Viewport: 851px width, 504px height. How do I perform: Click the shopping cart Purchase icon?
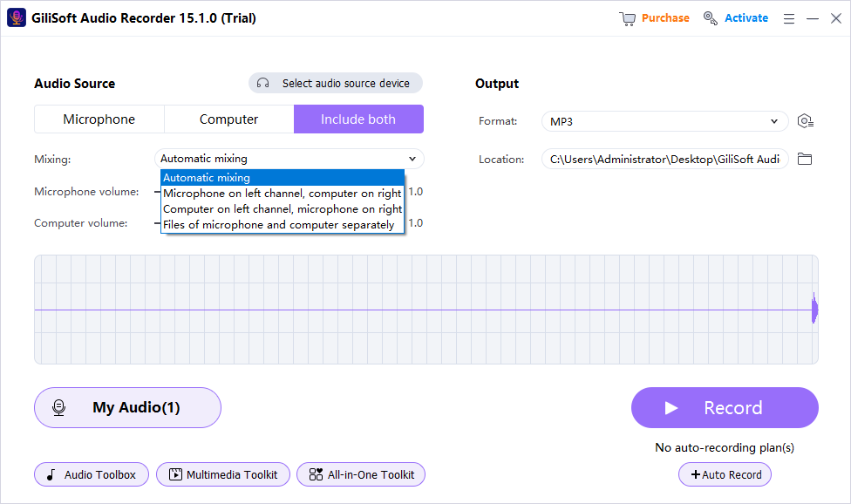pyautogui.click(x=628, y=18)
